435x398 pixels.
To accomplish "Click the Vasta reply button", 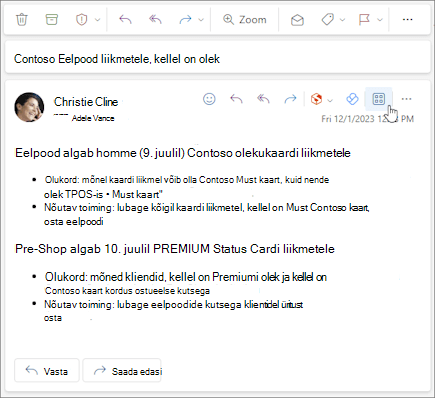I will coord(47,370).
